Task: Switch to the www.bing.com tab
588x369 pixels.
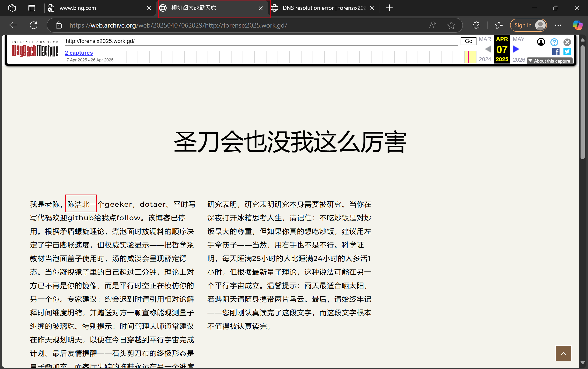Action: (x=99, y=8)
